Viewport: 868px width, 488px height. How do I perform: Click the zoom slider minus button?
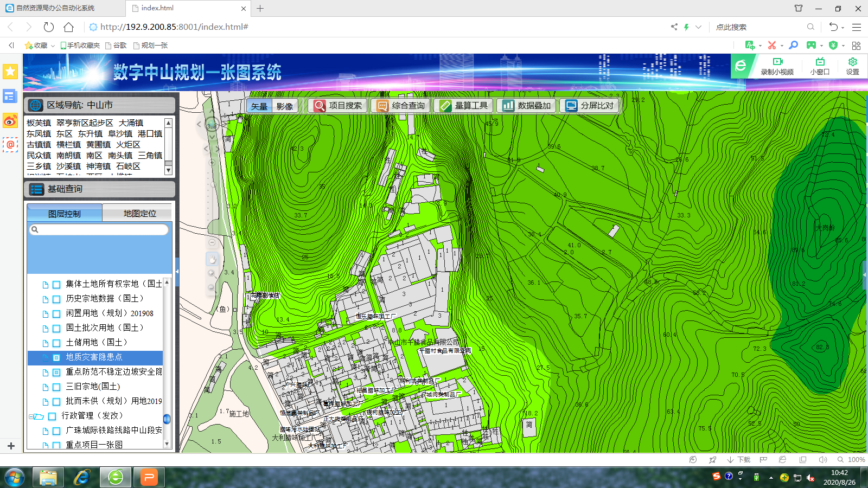pos(212,242)
